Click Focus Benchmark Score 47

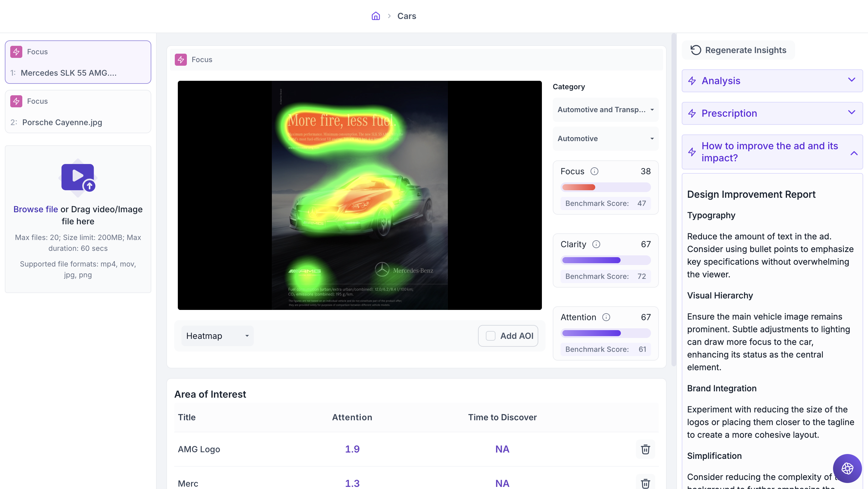click(x=605, y=203)
